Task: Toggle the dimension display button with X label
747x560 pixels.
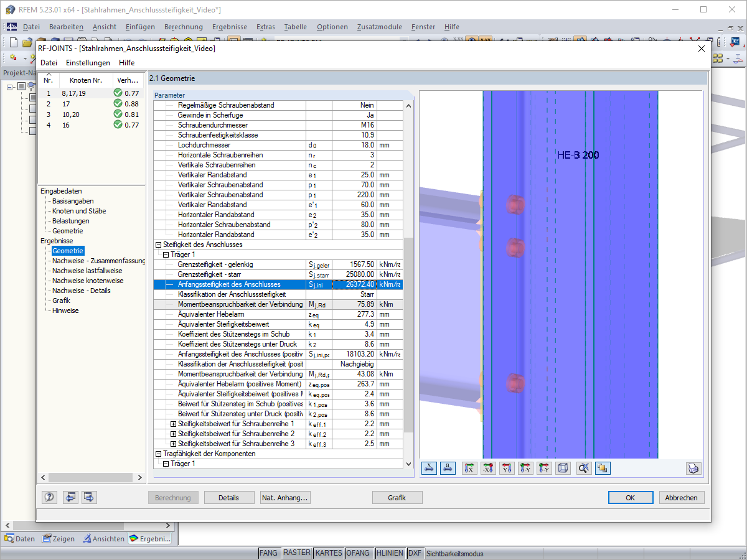Action: (x=430, y=469)
